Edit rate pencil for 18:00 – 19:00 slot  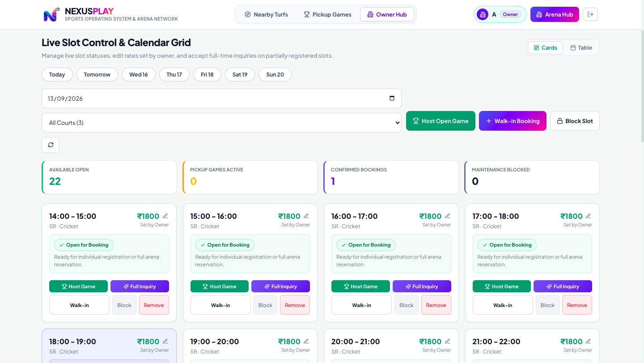(165, 342)
